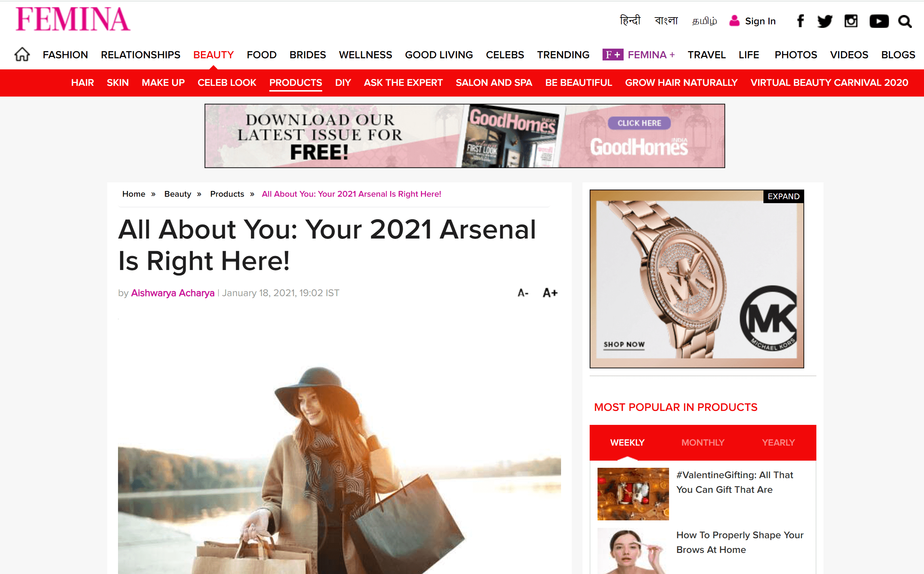Image resolution: width=924 pixels, height=574 pixels.
Task: Click the search magnifier icon
Action: (x=905, y=21)
